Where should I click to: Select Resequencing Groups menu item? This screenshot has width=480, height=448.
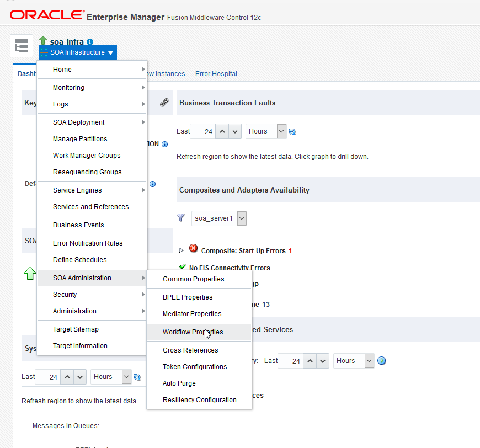(92, 172)
